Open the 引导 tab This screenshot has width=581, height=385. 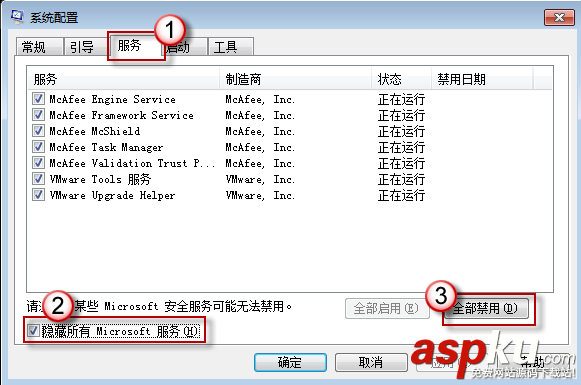[85, 47]
